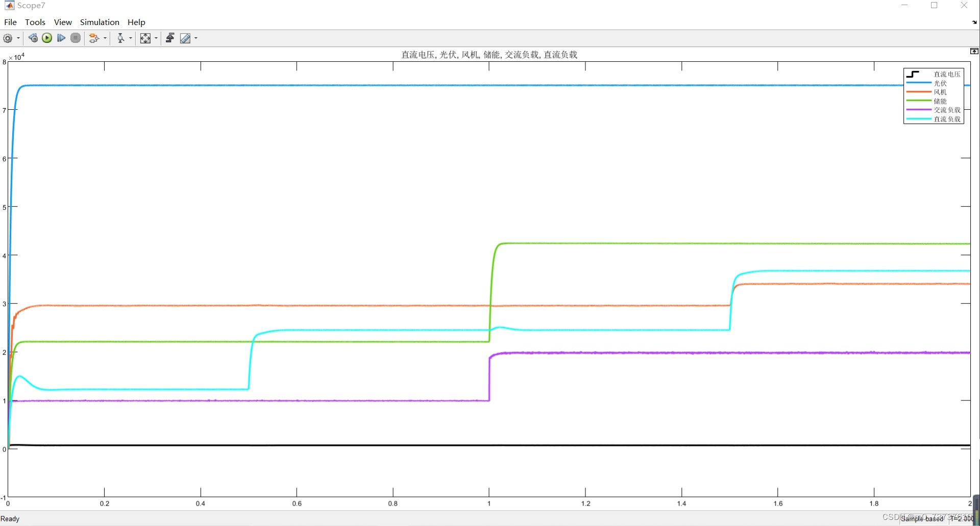
Task: Select the Zoom Y magnifier tool
Action: point(120,38)
